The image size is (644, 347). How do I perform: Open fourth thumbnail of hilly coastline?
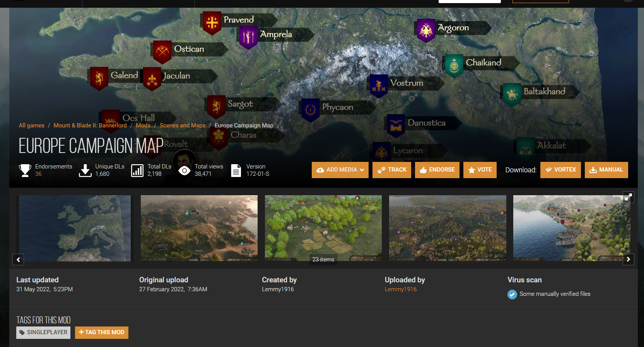click(448, 228)
